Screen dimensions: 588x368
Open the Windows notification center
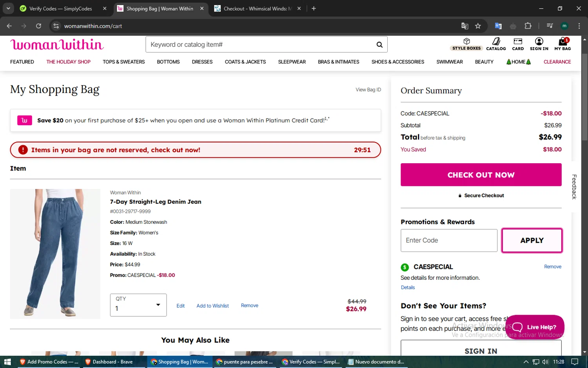(574, 362)
